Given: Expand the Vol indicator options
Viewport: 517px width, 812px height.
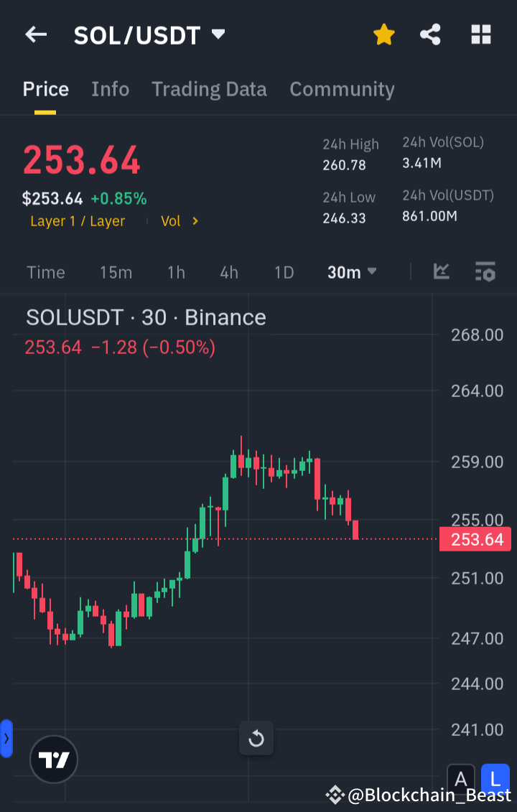Looking at the screenshot, I should 180,221.
